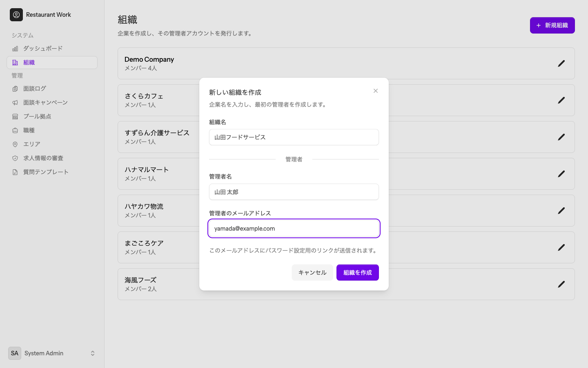Click the 面談ログ clipboard icon

(x=15, y=89)
